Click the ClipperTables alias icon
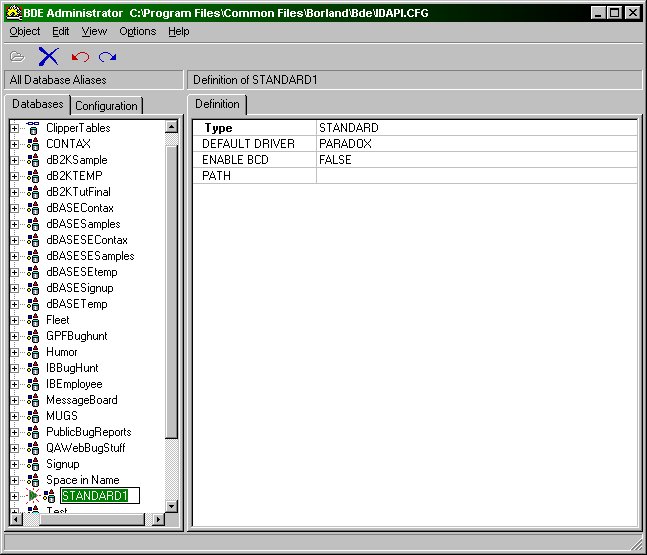Viewport: 647px width, 555px height. tap(33, 128)
